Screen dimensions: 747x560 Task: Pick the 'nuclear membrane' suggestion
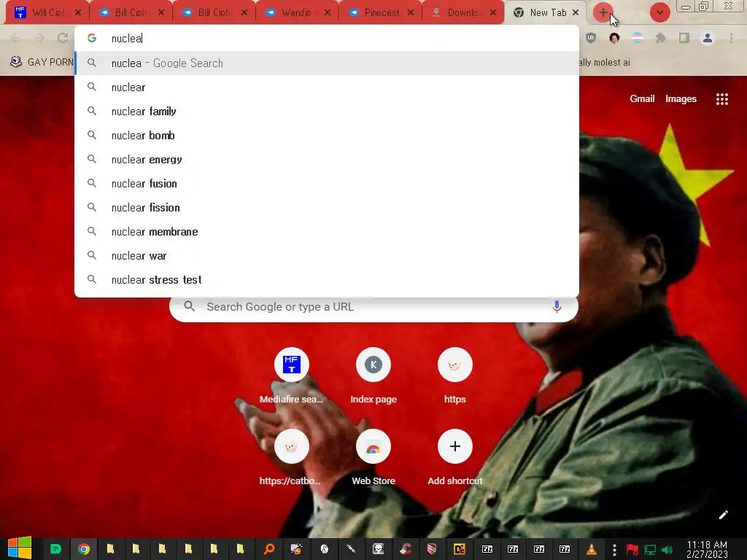(x=327, y=231)
